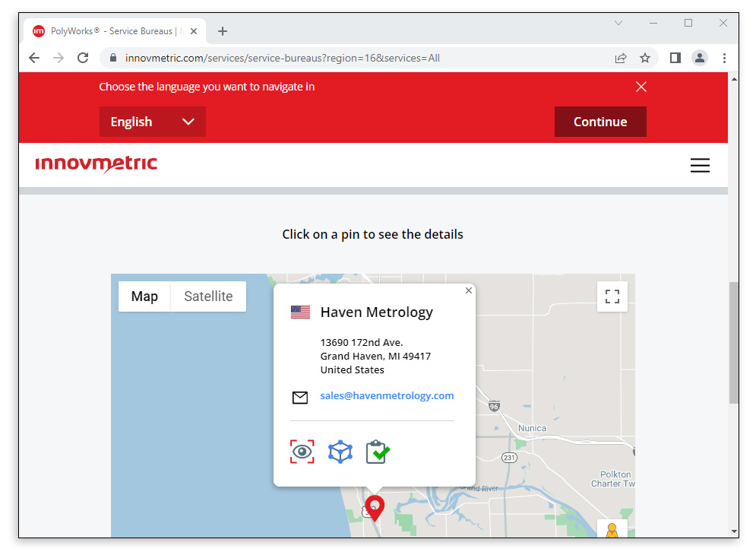Click the scrollbar up arrow
This screenshot has height=555, width=756.
[734, 78]
